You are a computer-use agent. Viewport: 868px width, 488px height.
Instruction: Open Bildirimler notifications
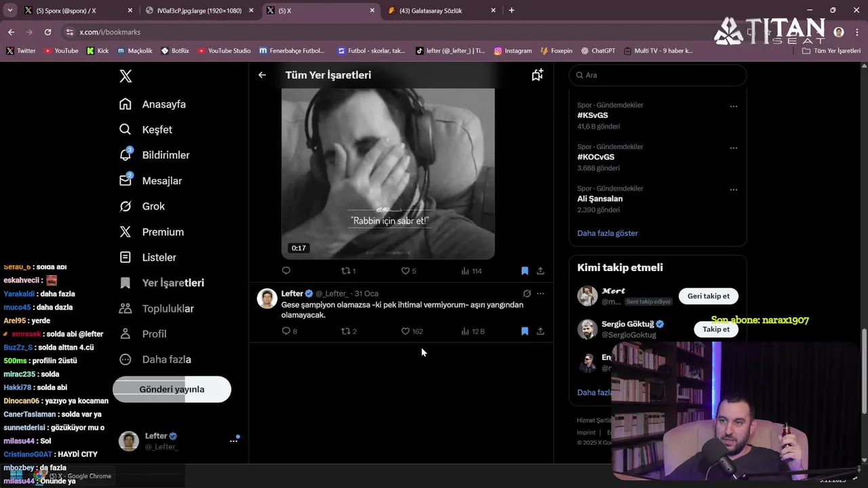point(155,155)
